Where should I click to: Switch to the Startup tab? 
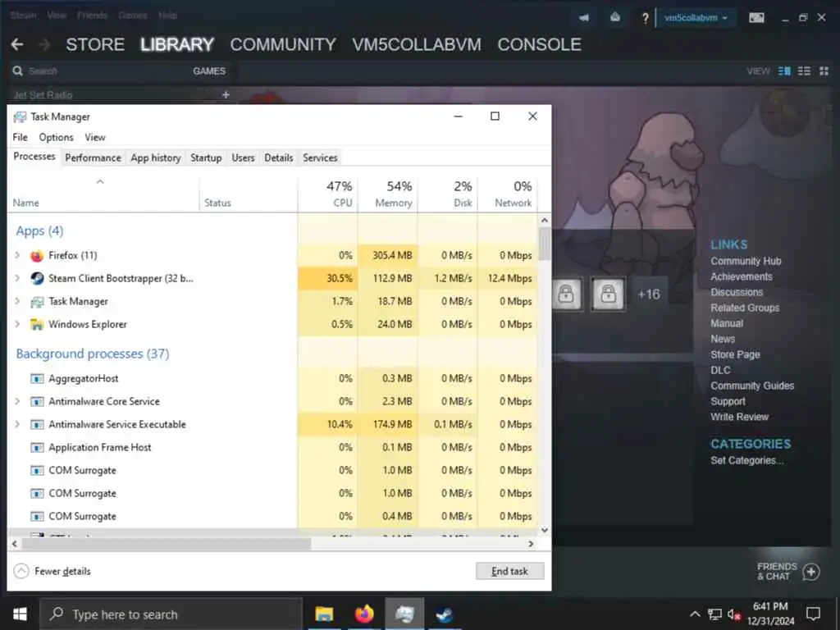coord(206,158)
